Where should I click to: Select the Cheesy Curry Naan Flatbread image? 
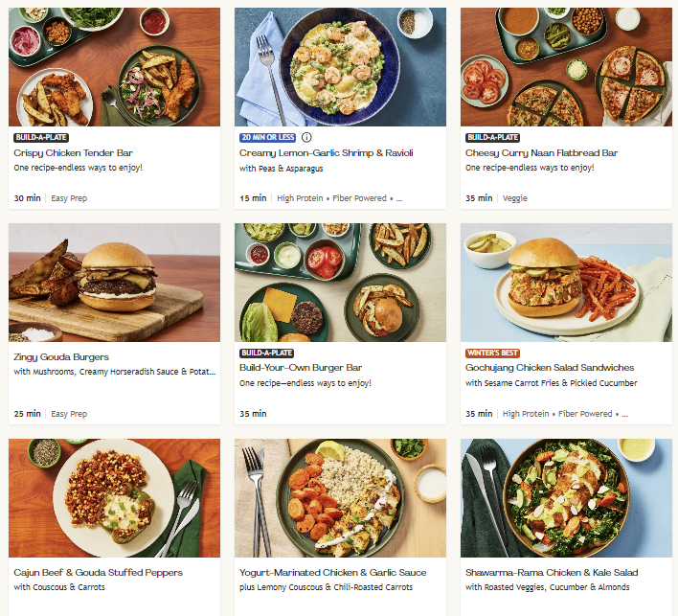click(x=566, y=67)
